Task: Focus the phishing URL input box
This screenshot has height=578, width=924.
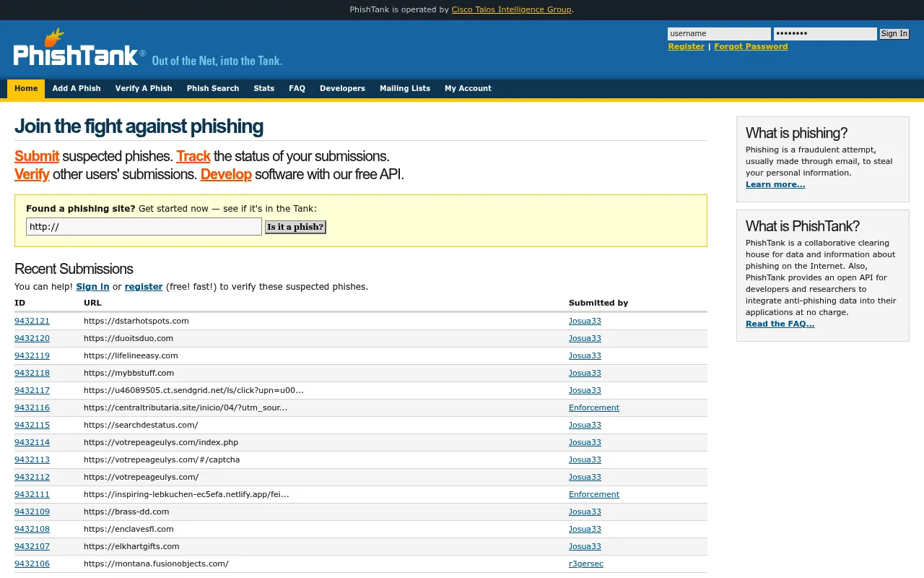Action: (x=144, y=227)
